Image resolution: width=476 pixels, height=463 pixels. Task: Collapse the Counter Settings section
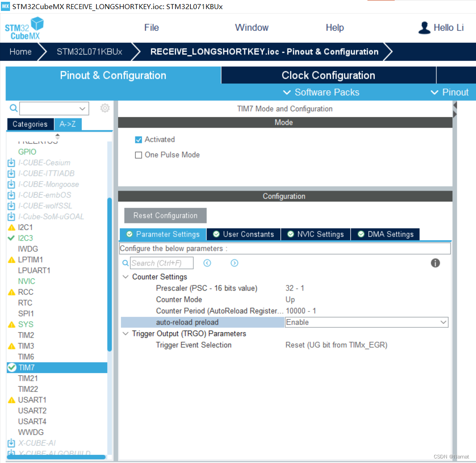(125, 277)
